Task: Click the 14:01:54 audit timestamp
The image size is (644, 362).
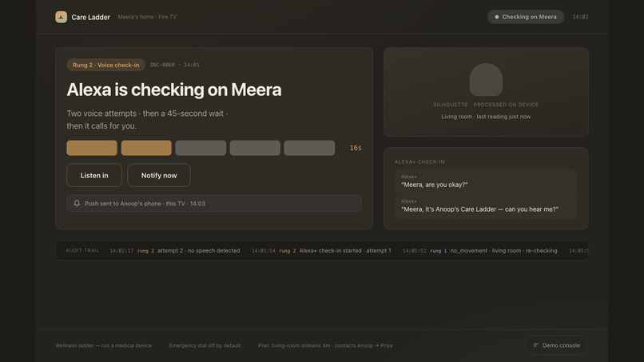Action: [x=263, y=251]
